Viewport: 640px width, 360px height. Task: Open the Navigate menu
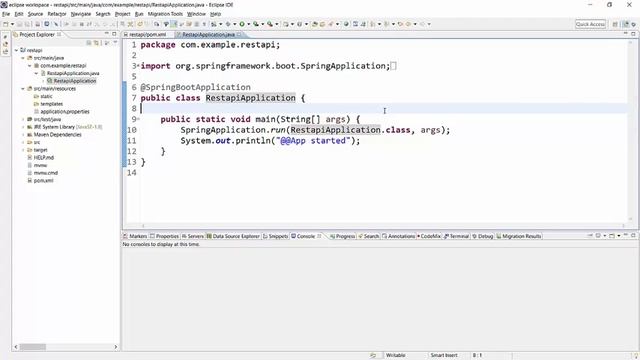tap(81, 14)
